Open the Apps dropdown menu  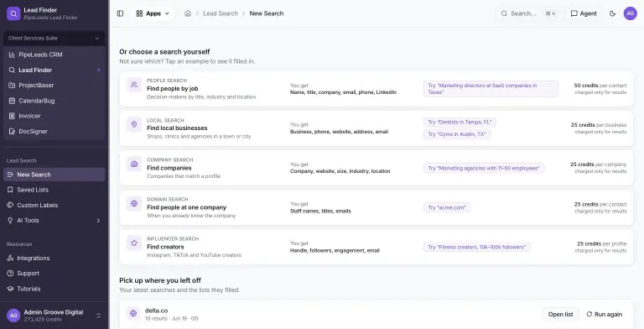pos(153,13)
